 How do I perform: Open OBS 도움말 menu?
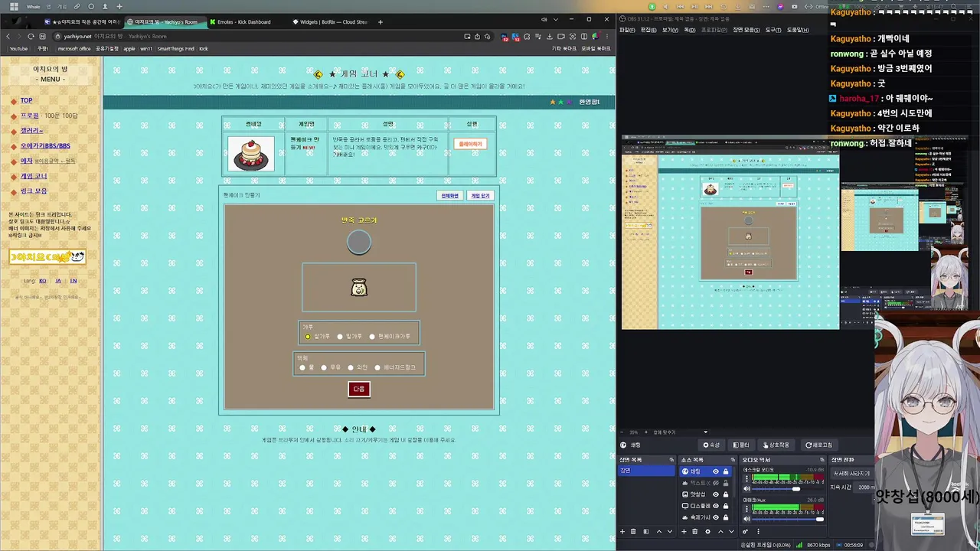798,30
